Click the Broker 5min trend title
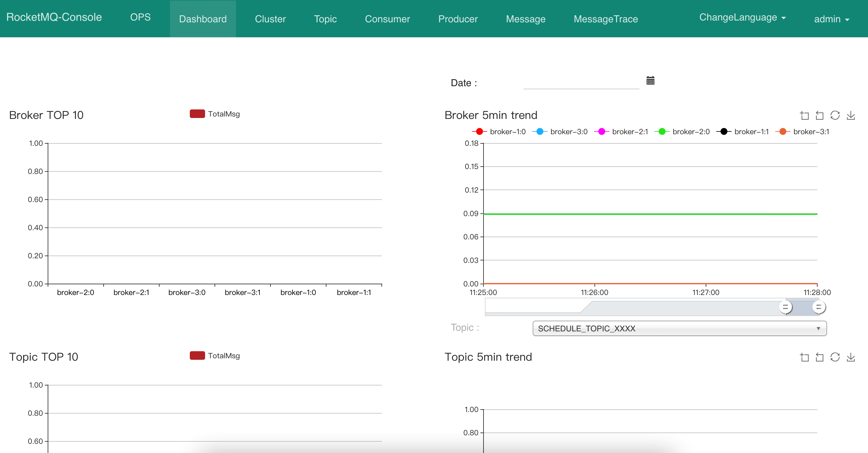Image resolution: width=868 pixels, height=453 pixels. pyautogui.click(x=491, y=115)
